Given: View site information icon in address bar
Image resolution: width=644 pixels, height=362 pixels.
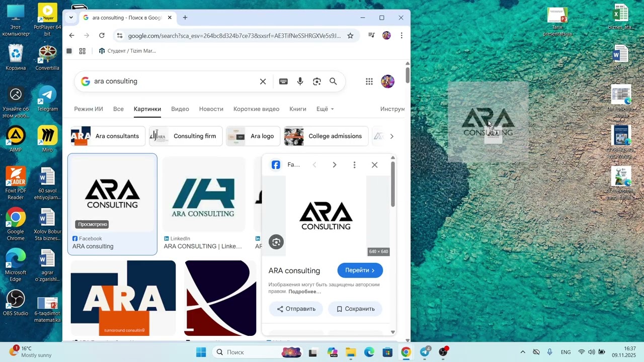Looking at the screenshot, I should click(x=119, y=36).
